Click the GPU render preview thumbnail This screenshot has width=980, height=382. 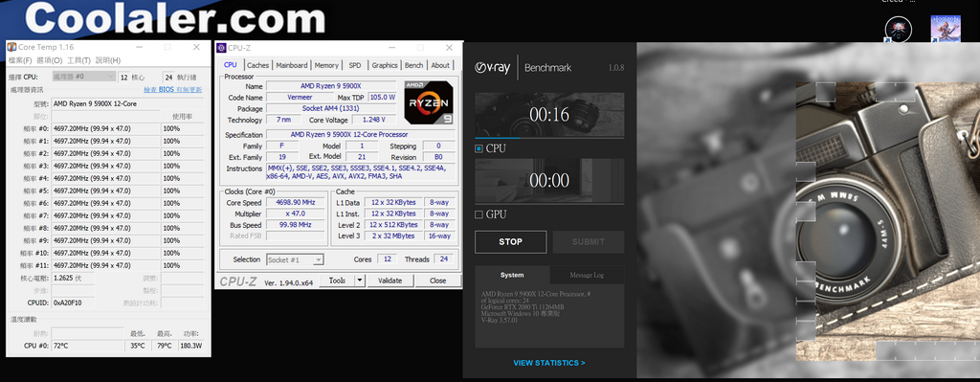click(x=549, y=181)
